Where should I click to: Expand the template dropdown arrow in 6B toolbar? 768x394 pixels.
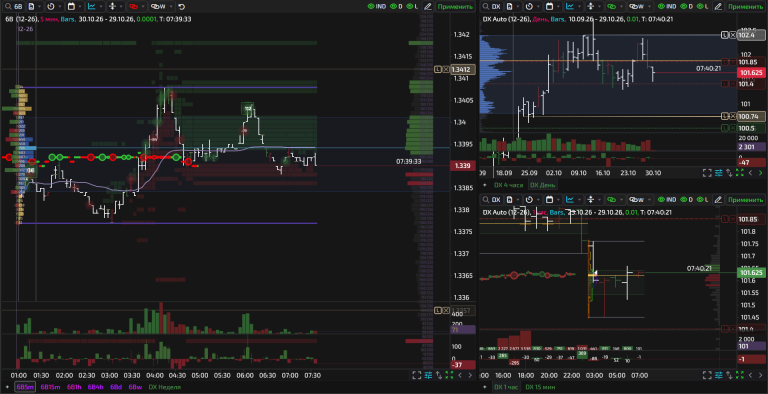pos(40,7)
